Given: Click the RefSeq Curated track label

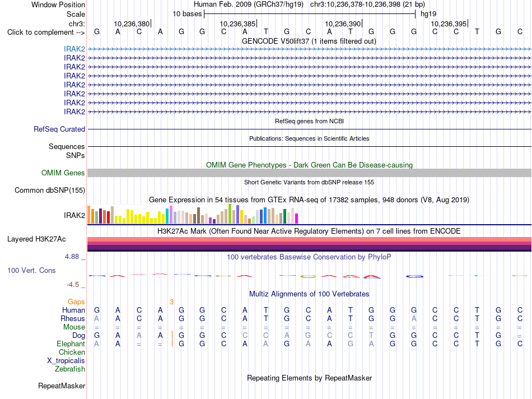Looking at the screenshot, I should pyautogui.click(x=59, y=129).
